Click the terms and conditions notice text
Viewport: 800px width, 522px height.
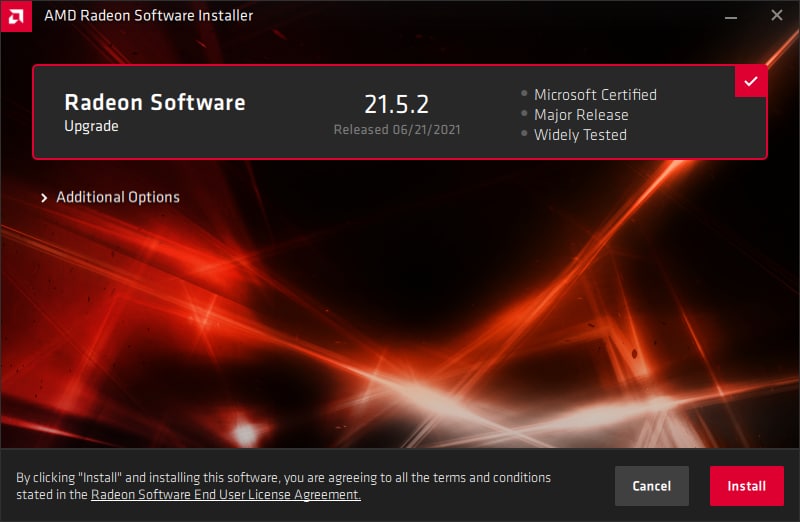(284, 486)
